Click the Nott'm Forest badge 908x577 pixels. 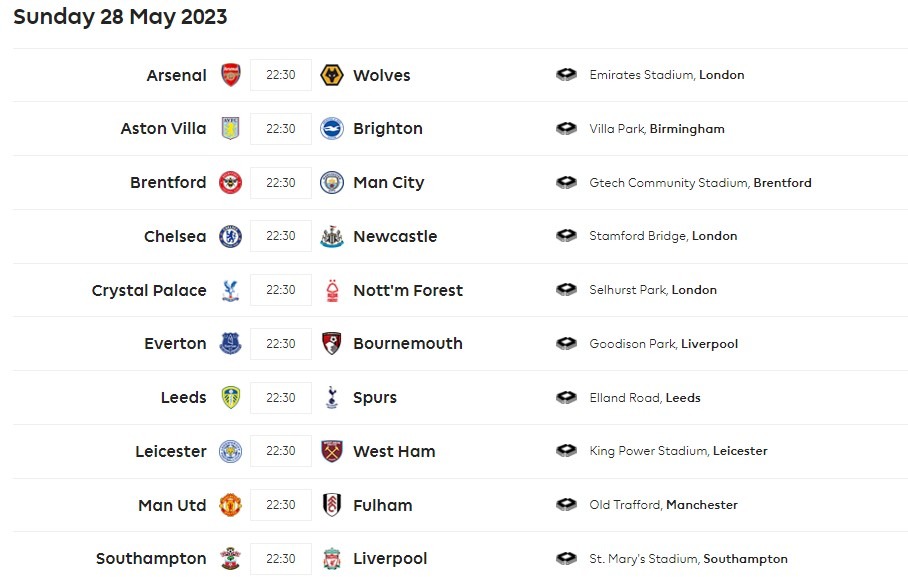pyautogui.click(x=331, y=291)
